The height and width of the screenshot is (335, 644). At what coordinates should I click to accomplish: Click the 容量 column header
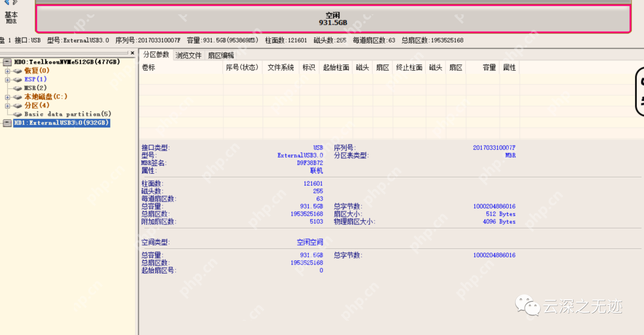tap(482, 67)
